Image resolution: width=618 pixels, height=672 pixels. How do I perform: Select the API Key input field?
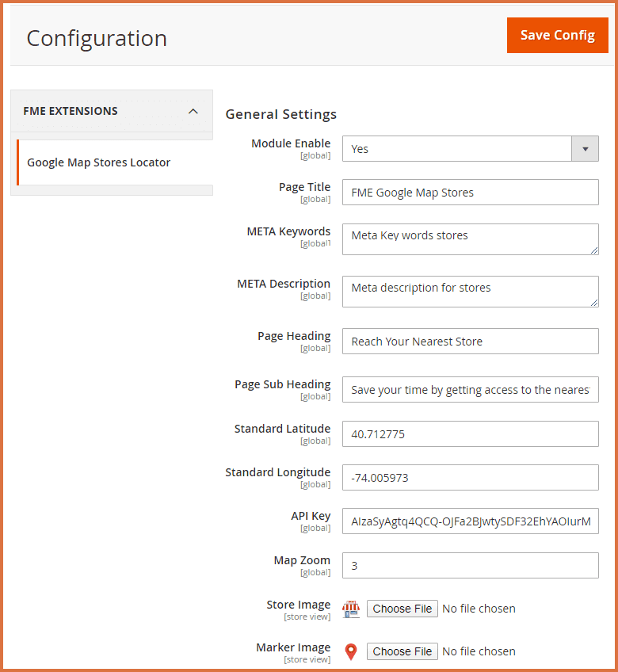(x=470, y=521)
